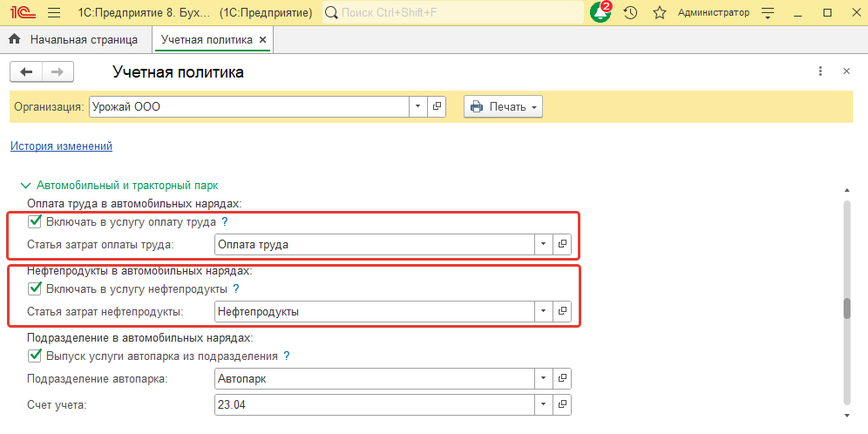Switch to Начальная страница tab

point(84,40)
